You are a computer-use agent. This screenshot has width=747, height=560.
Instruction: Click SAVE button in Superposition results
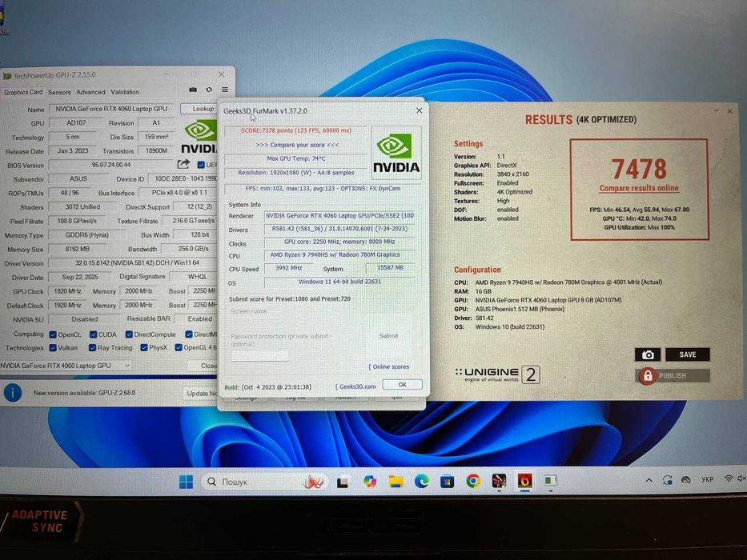click(688, 354)
